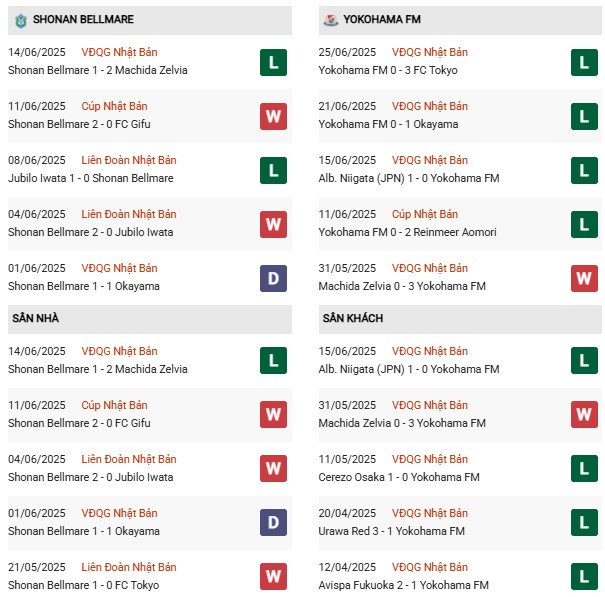Open the match Cerezo Osaka 1-0 Yokohama FM

tap(399, 477)
